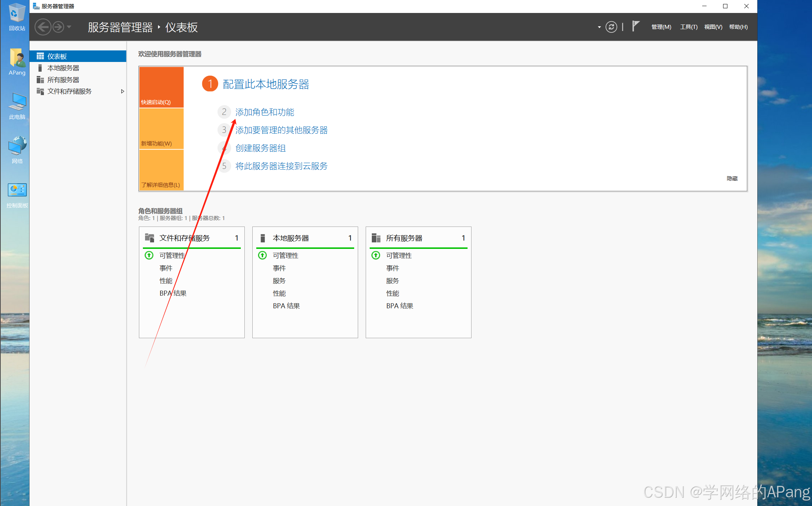This screenshot has width=812, height=506.
Task: Open the Tools (工具) menu
Action: point(688,27)
